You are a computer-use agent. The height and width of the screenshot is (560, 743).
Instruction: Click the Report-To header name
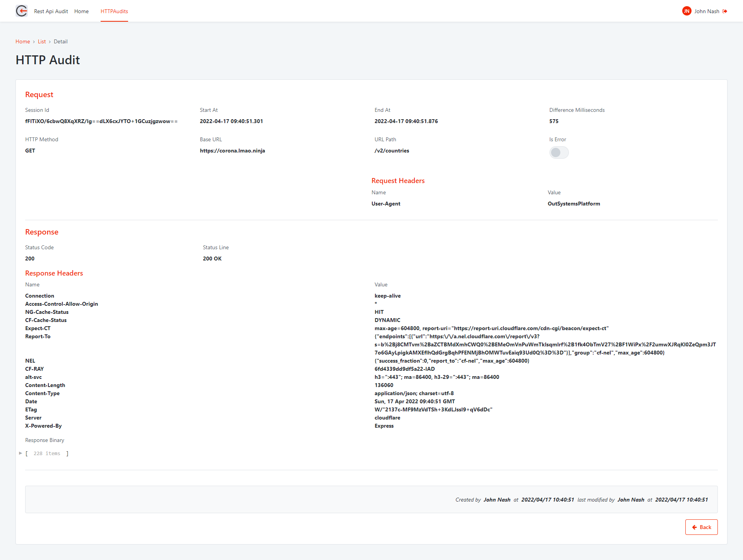pyautogui.click(x=38, y=336)
